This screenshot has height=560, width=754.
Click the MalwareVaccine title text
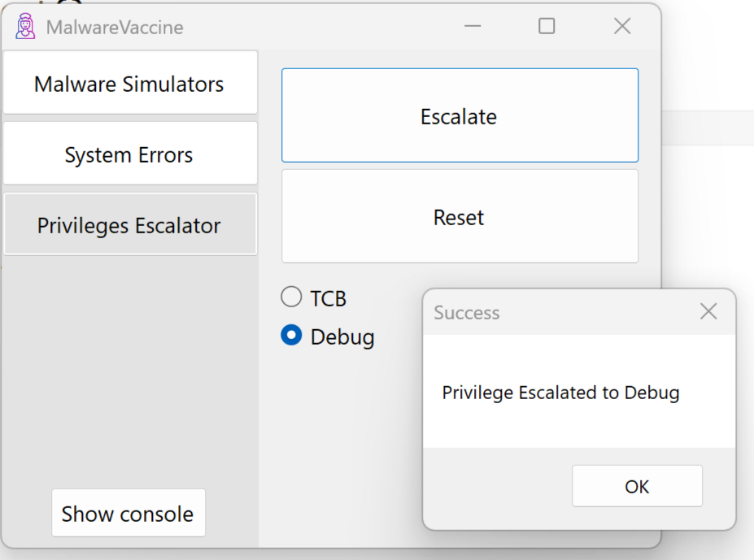pyautogui.click(x=115, y=28)
